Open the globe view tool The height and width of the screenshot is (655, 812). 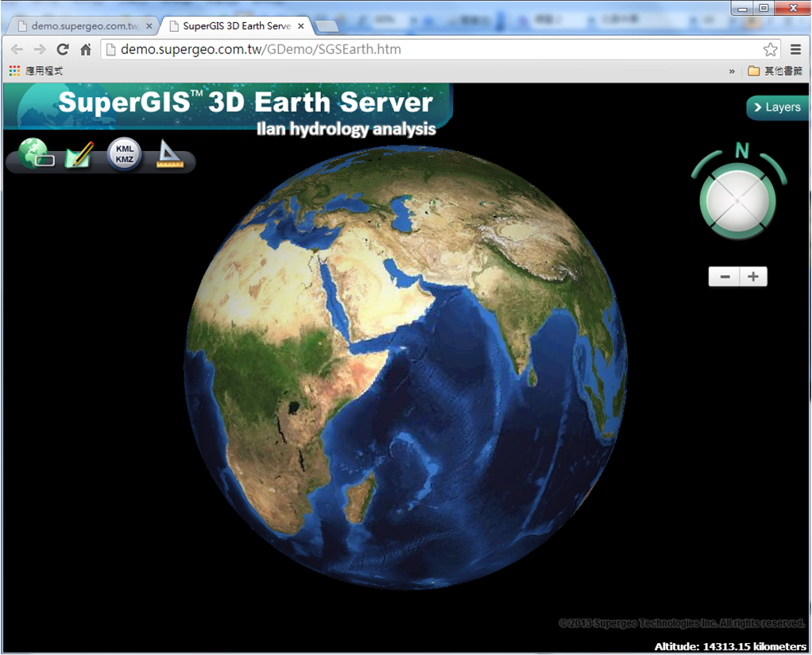pos(35,153)
